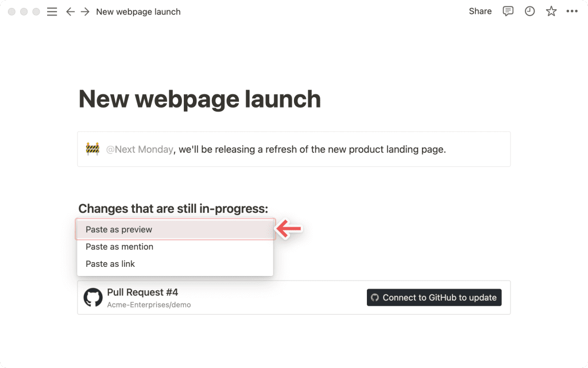Screen dimensions: 588x368
Task: Open the Share menu
Action: (480, 11)
